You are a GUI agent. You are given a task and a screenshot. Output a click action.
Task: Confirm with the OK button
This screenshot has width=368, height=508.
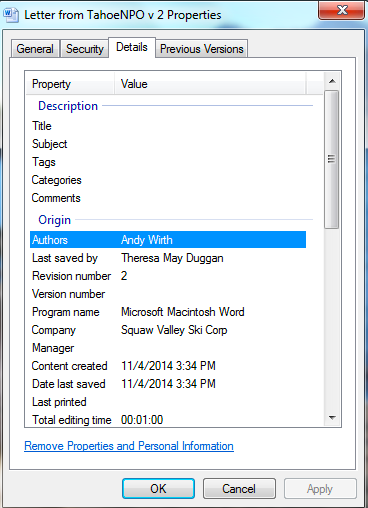pyautogui.click(x=158, y=489)
